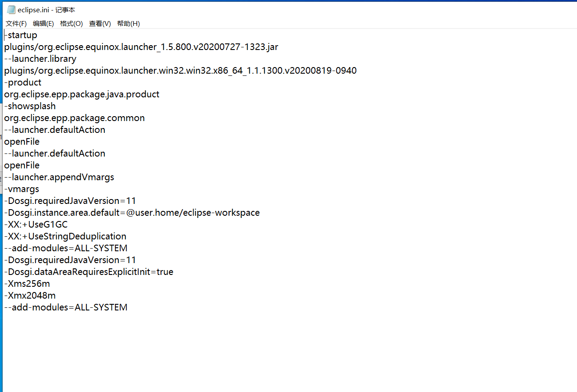Click the '-Xmx2048m' line
Image resolution: width=577 pixels, height=392 pixels.
coord(30,296)
